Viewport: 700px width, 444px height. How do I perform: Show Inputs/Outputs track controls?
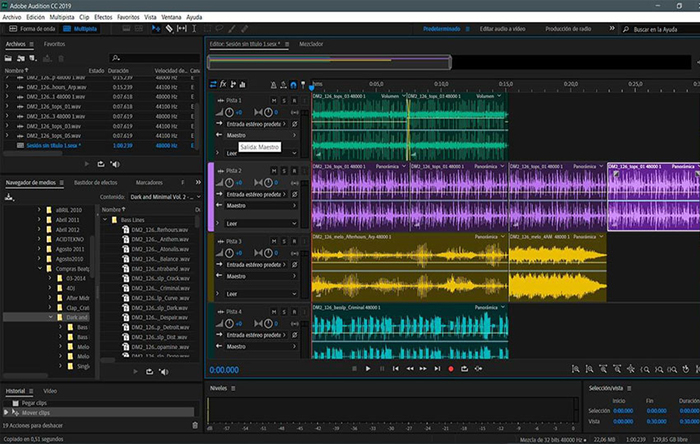tap(213, 84)
